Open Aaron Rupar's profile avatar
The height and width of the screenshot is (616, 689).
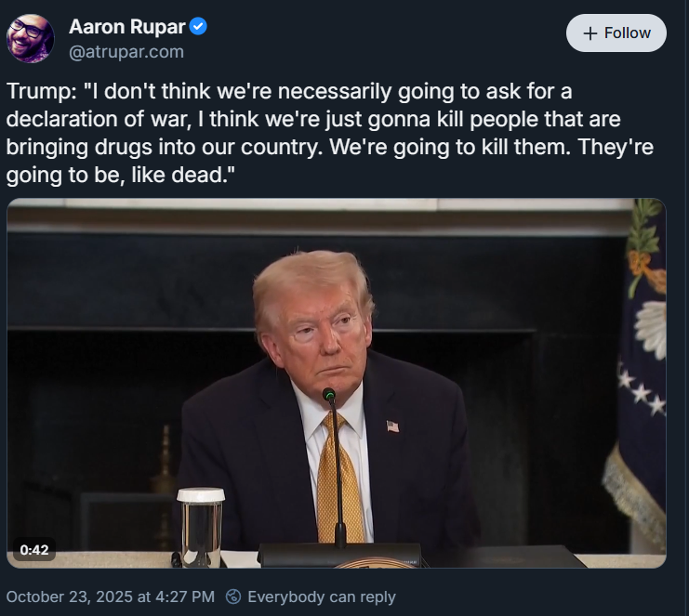pos(31,39)
